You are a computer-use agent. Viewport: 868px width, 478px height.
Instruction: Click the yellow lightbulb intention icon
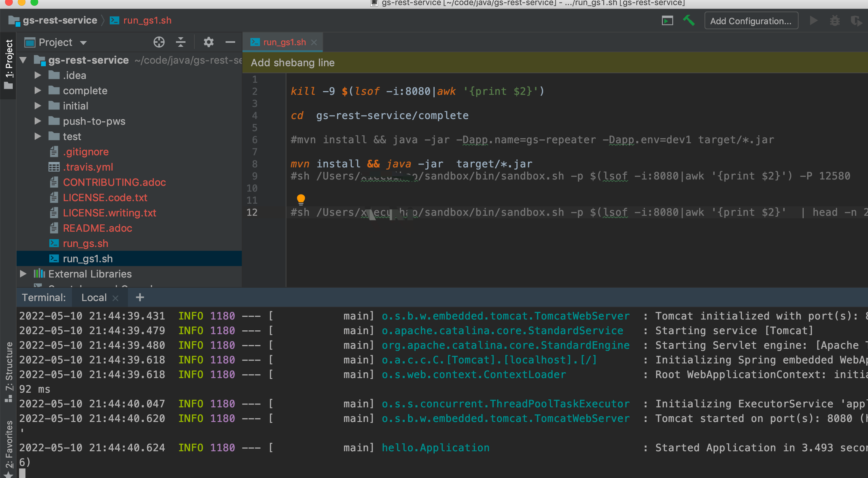click(x=301, y=199)
